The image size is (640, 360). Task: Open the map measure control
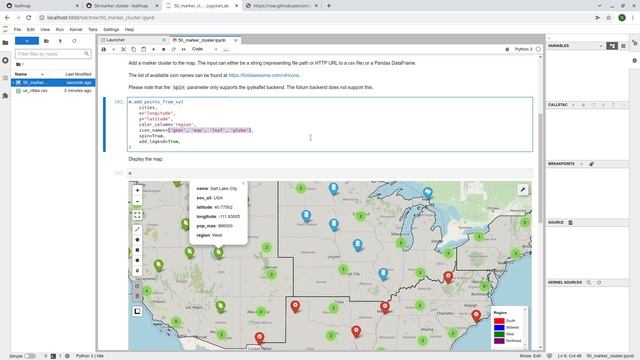(137, 311)
